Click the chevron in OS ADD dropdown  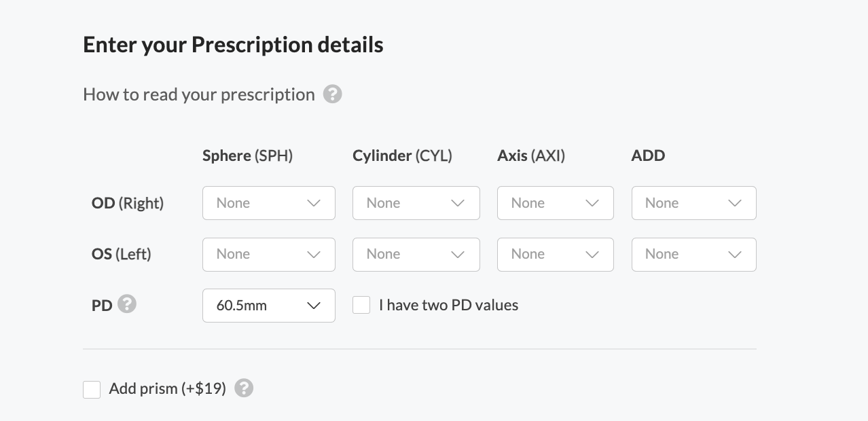pyautogui.click(x=735, y=254)
